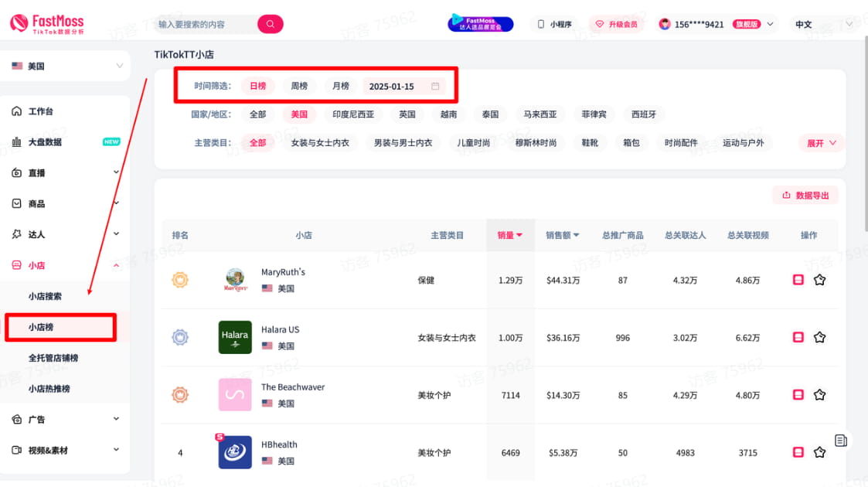Open the MaryRuth's store link
The image size is (868, 487).
[283, 272]
